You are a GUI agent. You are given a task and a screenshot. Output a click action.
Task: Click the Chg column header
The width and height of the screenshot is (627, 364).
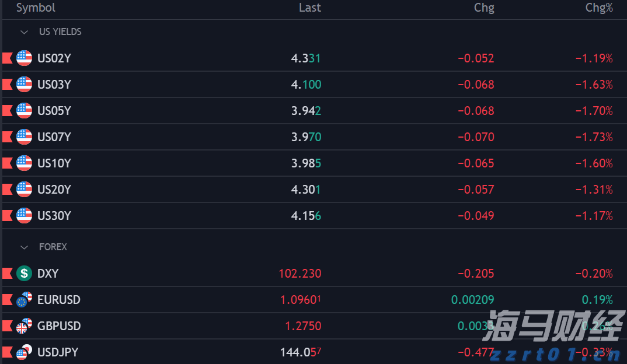[x=484, y=8]
